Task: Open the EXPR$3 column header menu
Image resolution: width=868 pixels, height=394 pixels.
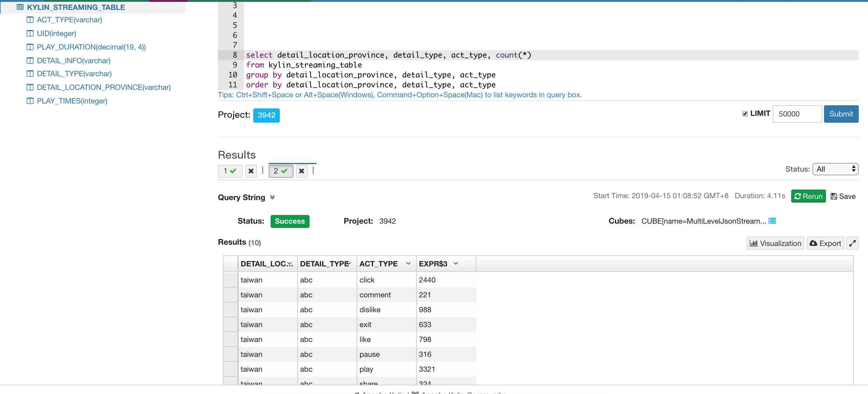Action: coord(456,264)
